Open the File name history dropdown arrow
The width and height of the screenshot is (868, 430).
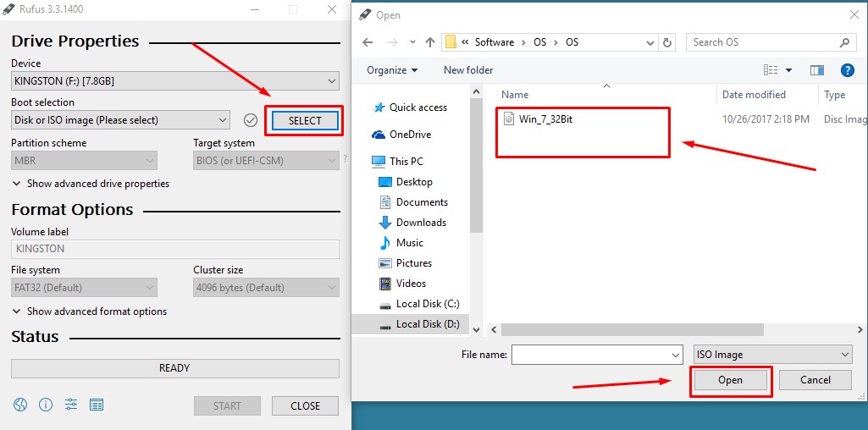pyautogui.click(x=676, y=355)
